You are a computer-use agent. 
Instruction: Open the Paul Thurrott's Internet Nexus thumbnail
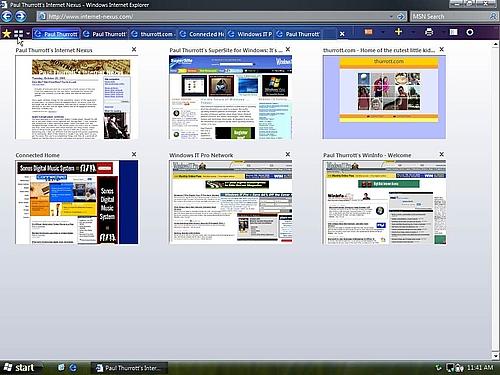coord(77,97)
